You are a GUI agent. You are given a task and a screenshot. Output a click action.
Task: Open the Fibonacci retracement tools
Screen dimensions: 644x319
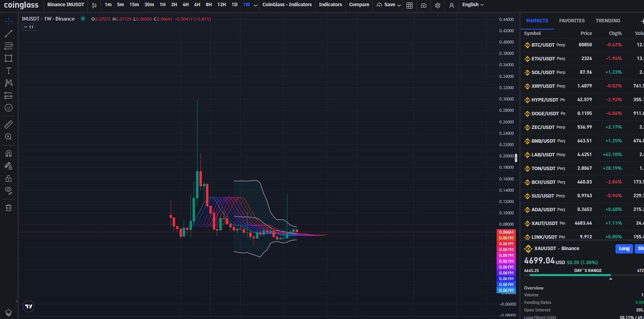click(x=8, y=46)
